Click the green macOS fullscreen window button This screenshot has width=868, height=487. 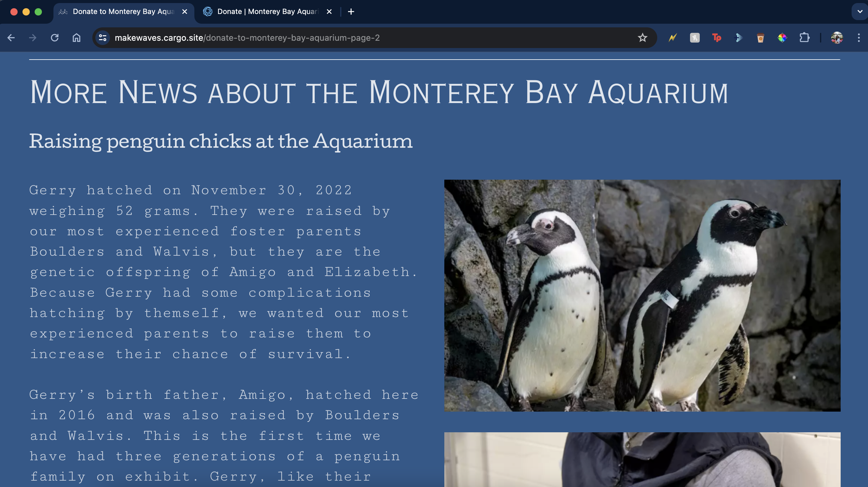pos(38,12)
